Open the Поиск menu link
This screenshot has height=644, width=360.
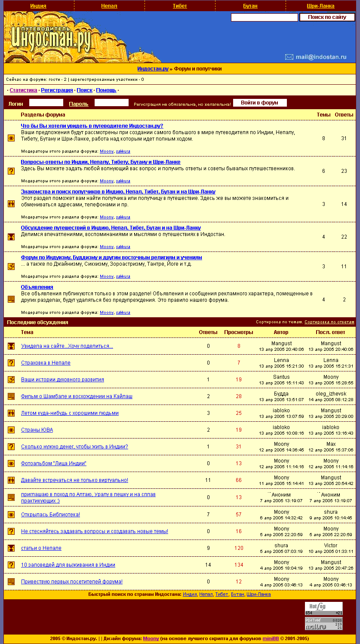click(x=85, y=90)
